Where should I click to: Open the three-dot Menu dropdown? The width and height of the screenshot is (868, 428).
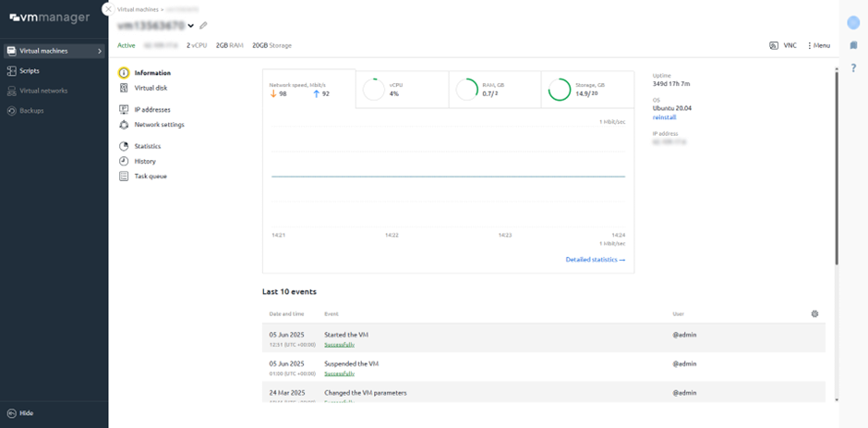pos(818,45)
